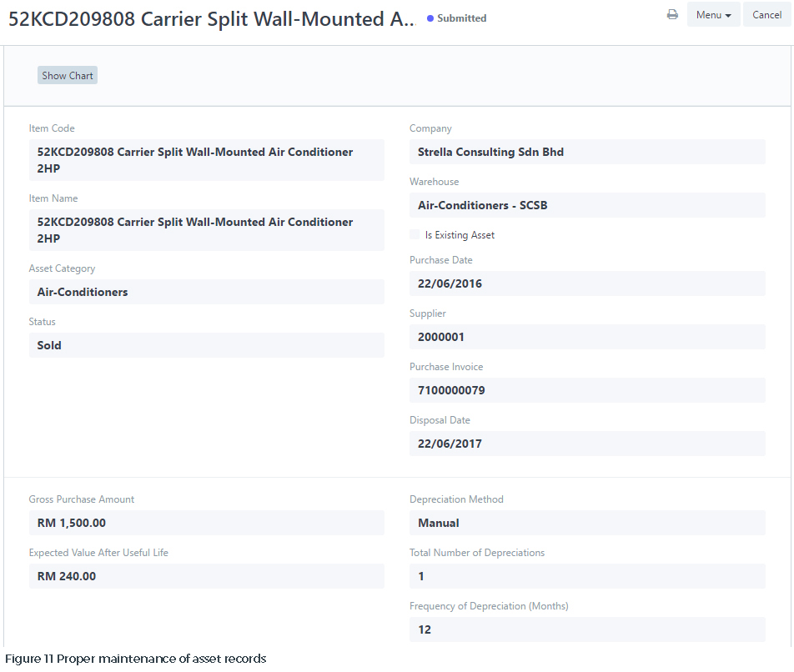794x672 pixels.
Task: Click the Asset Category label
Action: [62, 268]
